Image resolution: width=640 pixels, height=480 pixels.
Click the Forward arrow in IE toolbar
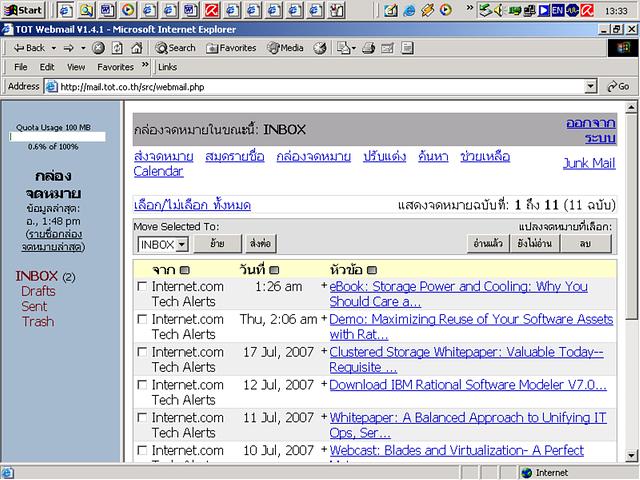[x=69, y=48]
